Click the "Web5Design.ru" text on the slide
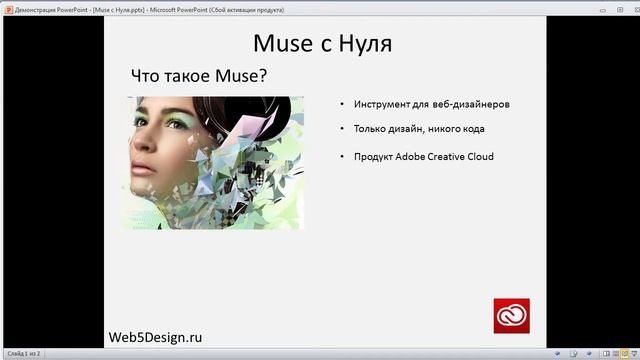640x360 pixels. [x=155, y=338]
